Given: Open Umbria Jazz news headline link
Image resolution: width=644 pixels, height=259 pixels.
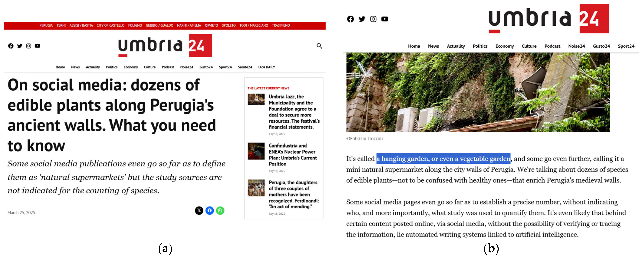Looking at the screenshot, I should [x=294, y=112].
